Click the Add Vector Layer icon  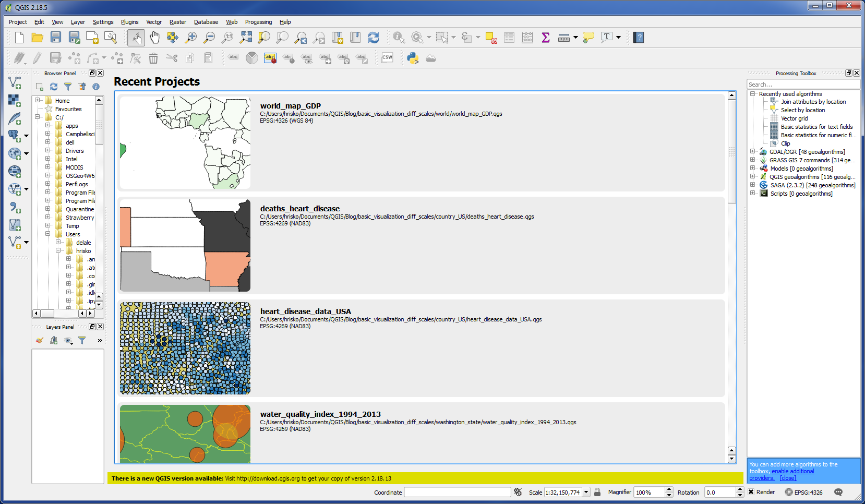pos(15,82)
